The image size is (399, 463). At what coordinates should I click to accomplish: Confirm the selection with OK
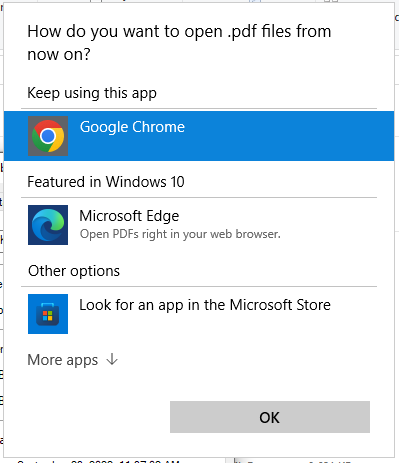270,417
